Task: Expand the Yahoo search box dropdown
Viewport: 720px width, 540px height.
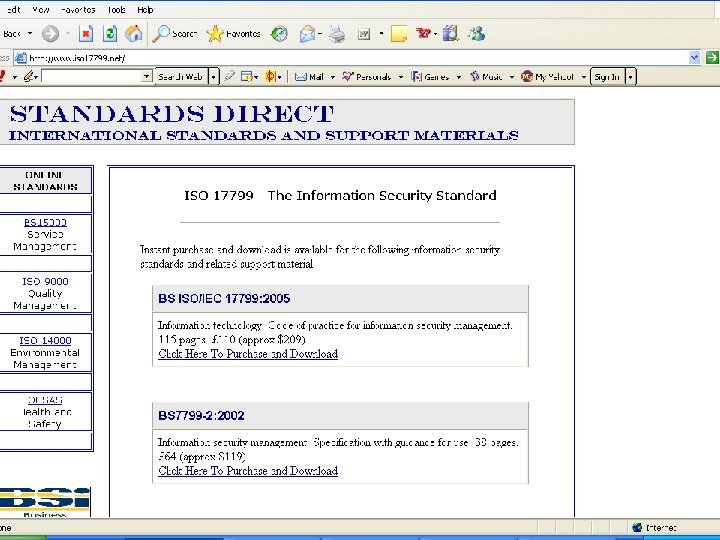Action: [146, 76]
